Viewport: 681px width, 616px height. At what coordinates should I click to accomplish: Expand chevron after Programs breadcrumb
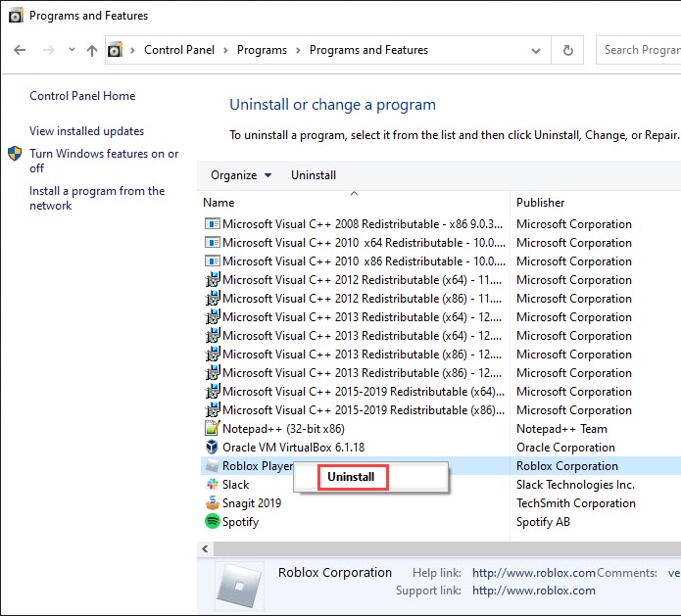[298, 50]
